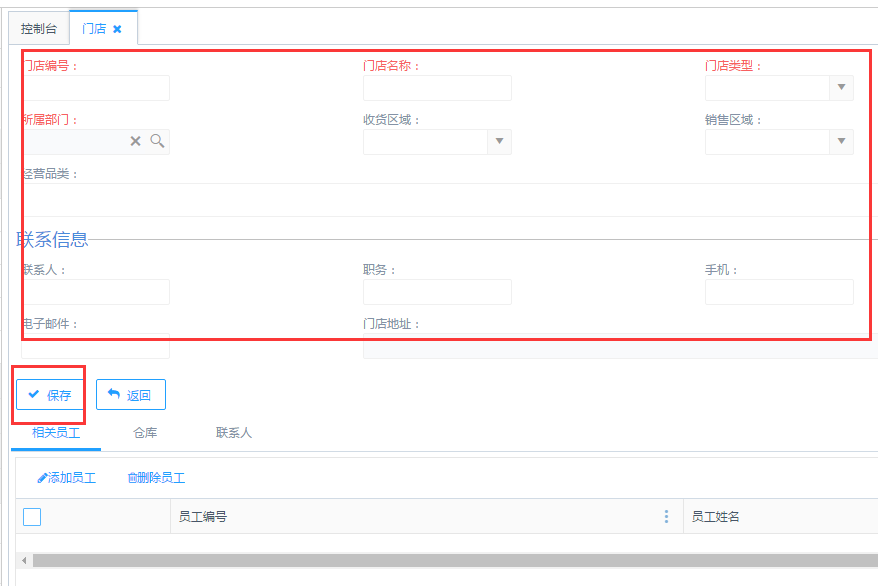Switch to the 相关员工 tab
This screenshot has height=586, width=878.
click(56, 433)
